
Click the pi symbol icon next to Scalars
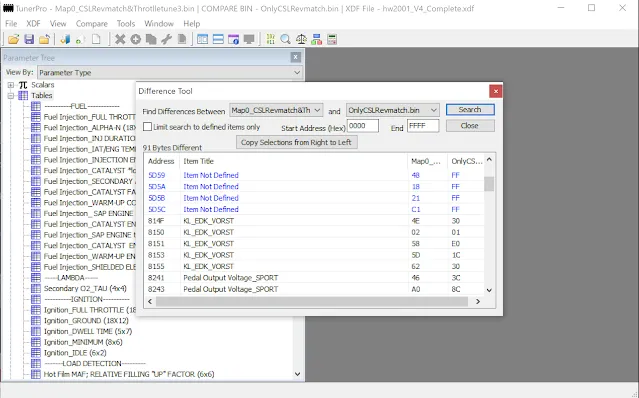point(23,85)
